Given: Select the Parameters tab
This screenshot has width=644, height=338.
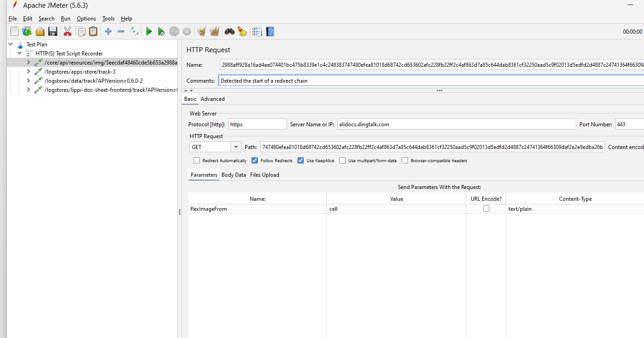Looking at the screenshot, I should click(204, 175).
